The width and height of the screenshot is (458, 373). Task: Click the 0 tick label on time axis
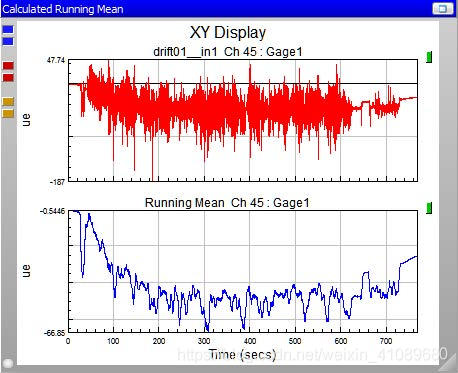pyautogui.click(x=68, y=341)
